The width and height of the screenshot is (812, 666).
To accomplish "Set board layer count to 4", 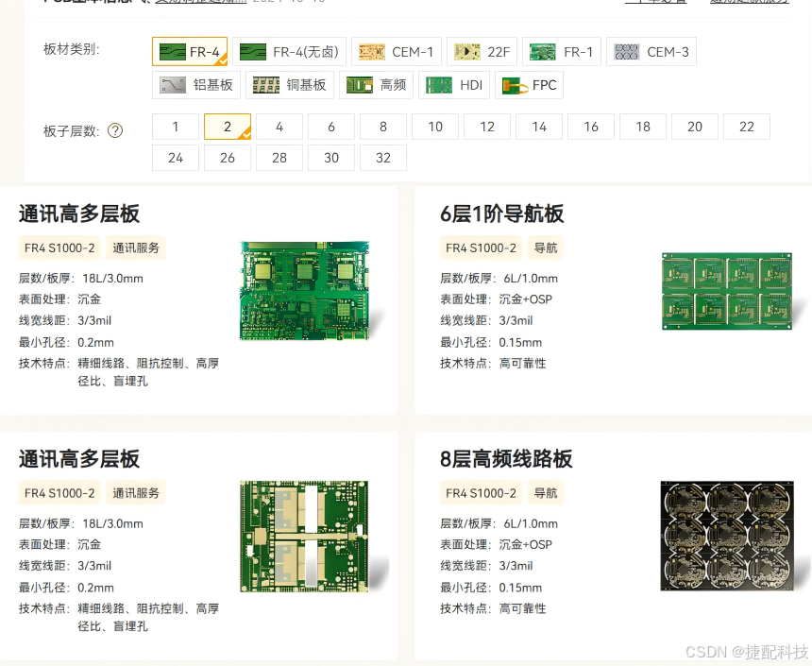I will tap(279, 127).
